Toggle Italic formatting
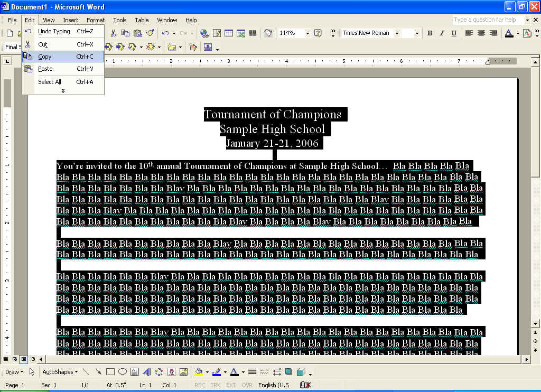Image resolution: width=541 pixels, height=392 pixels. [442, 33]
